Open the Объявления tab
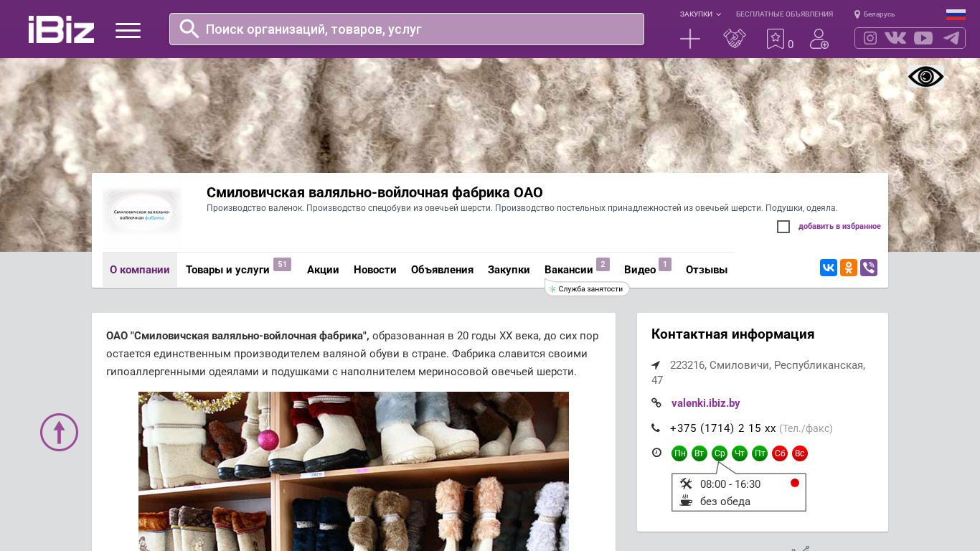The height and width of the screenshot is (551, 980). point(442,270)
